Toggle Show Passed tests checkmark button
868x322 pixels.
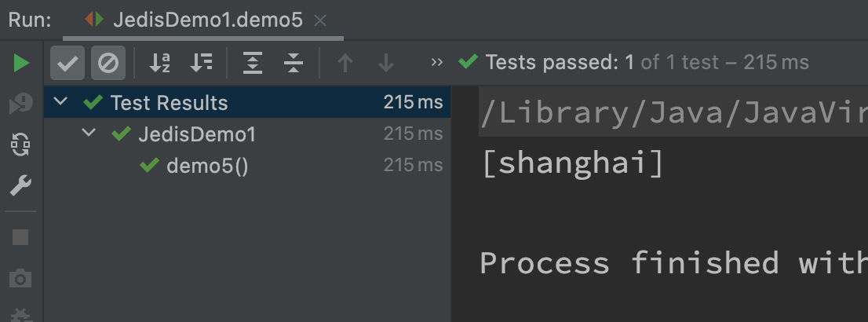67,63
